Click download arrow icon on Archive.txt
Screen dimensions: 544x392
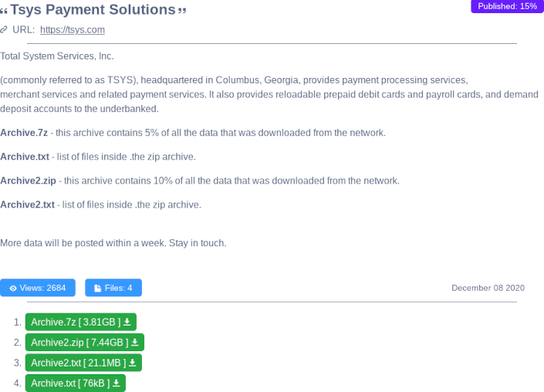coord(117,383)
